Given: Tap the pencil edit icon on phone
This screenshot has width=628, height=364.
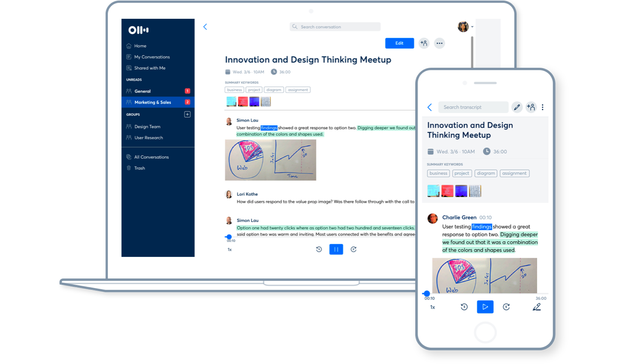Looking at the screenshot, I should point(517,107).
